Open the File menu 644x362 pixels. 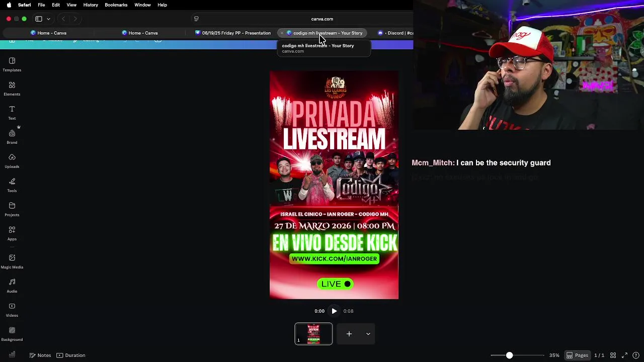coord(41,5)
